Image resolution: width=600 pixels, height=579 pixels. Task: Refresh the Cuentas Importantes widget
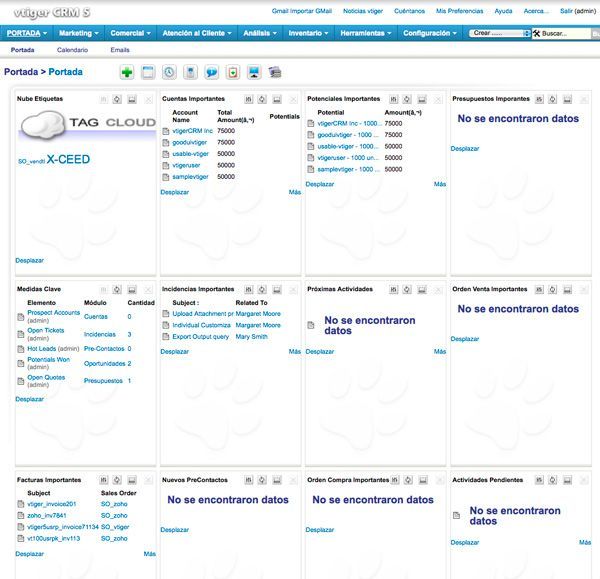262,99
